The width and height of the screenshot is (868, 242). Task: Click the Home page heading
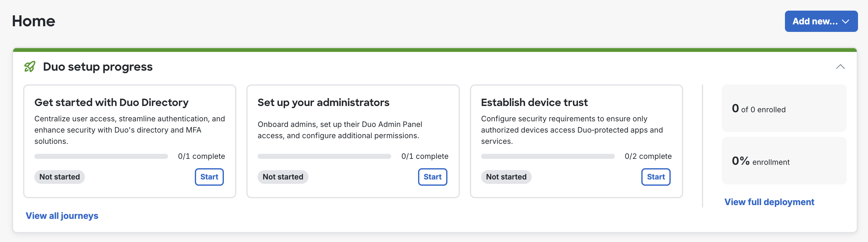[x=34, y=21]
